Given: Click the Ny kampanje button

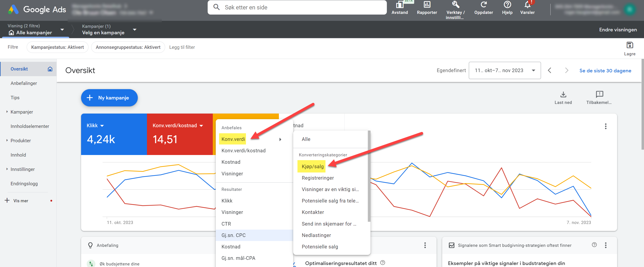Looking at the screenshot, I should tap(109, 98).
